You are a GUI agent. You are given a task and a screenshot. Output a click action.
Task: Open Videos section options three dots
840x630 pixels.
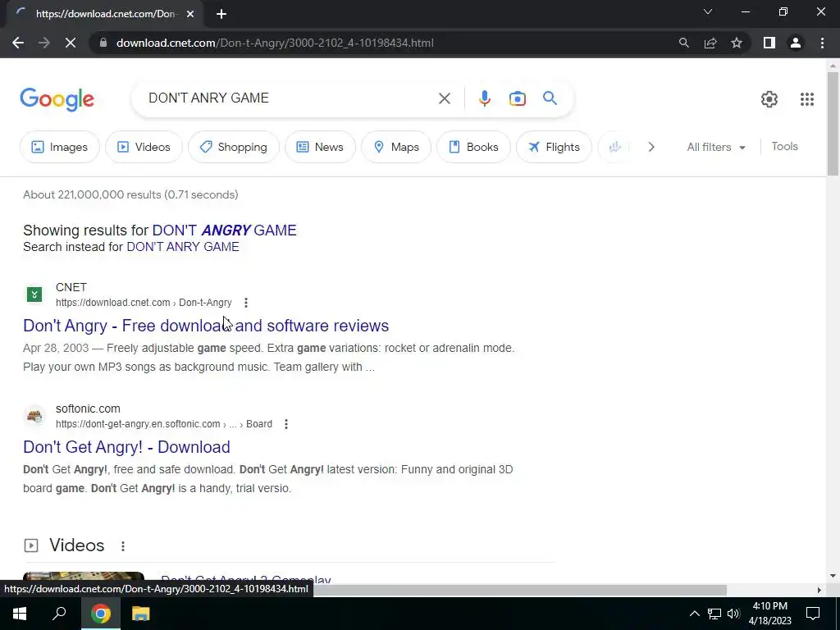(x=123, y=546)
